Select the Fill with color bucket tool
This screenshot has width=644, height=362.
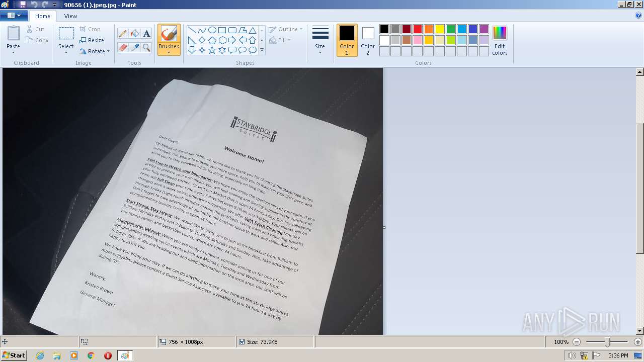pyautogui.click(x=134, y=34)
